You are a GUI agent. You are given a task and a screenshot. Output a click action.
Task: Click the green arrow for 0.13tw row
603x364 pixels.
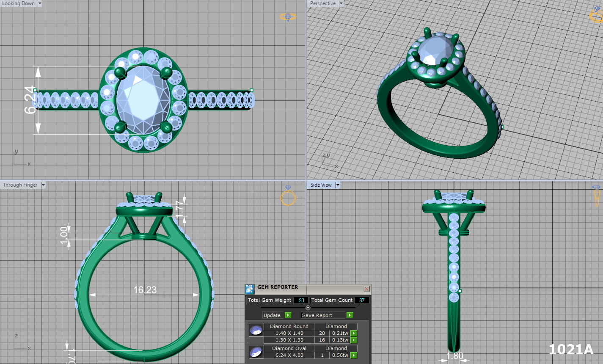point(354,340)
